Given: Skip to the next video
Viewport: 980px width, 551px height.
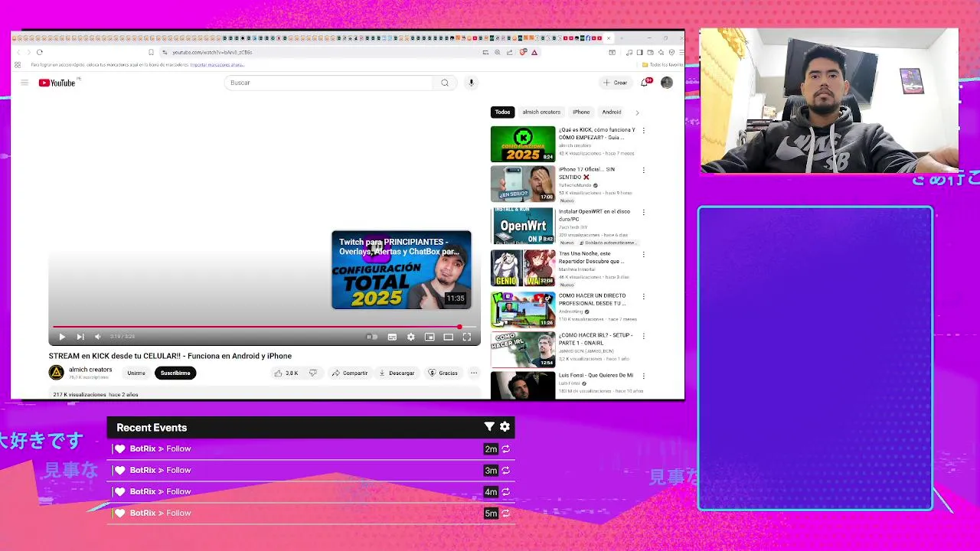Looking at the screenshot, I should [x=80, y=337].
